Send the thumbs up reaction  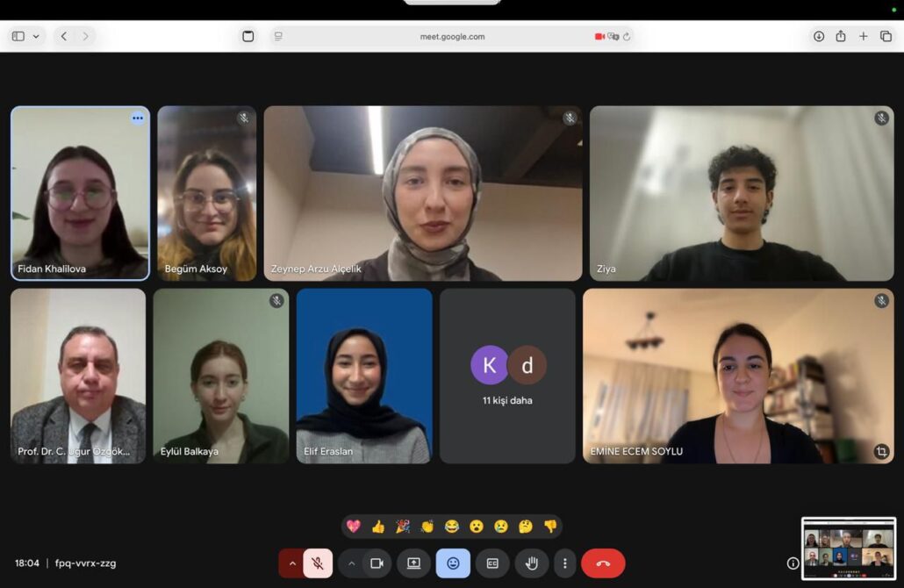[378, 527]
